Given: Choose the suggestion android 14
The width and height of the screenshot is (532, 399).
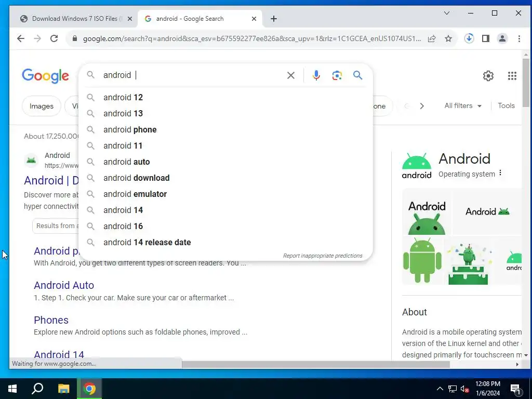Looking at the screenshot, I should point(225,210).
